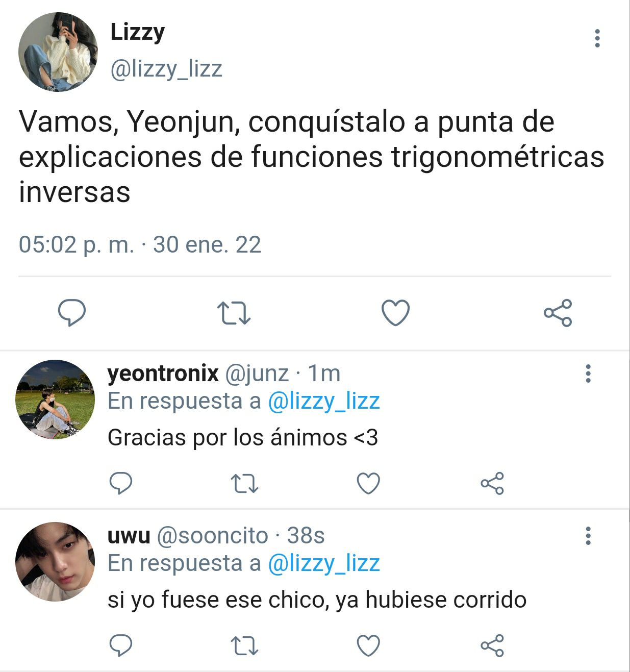The image size is (630, 672).
Task: Like Lizzy's tweet about Yeonjun
Action: (x=396, y=313)
